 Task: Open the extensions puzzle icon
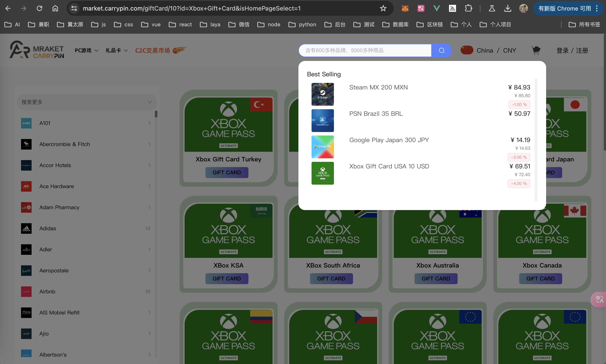click(468, 8)
